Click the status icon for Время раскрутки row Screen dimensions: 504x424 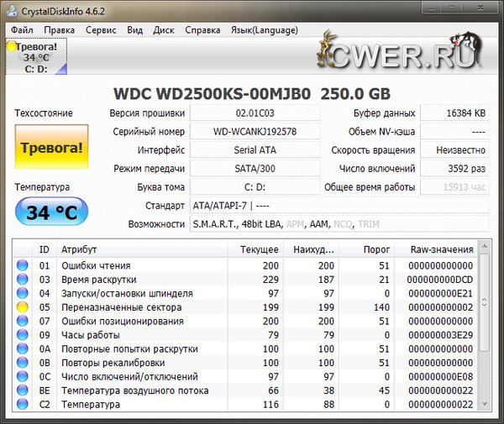click(22, 280)
